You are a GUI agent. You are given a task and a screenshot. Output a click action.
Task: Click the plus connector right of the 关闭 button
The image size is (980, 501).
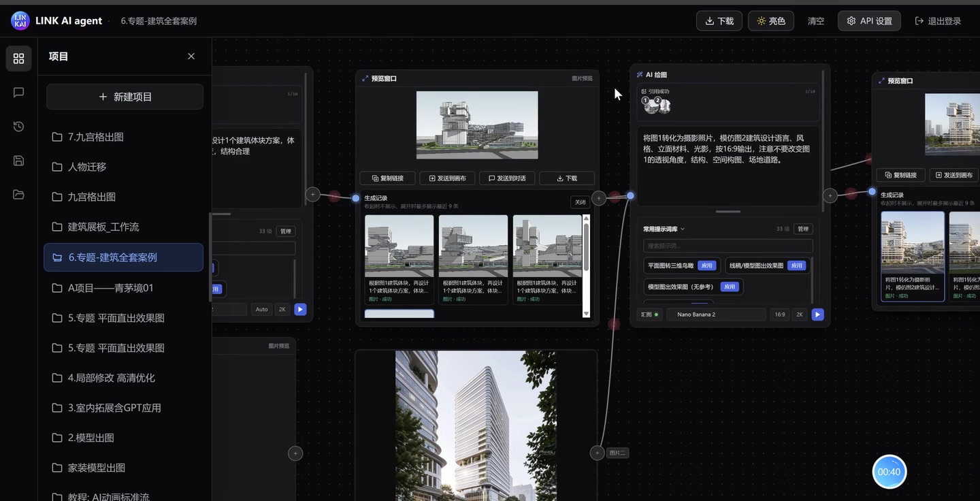click(599, 198)
